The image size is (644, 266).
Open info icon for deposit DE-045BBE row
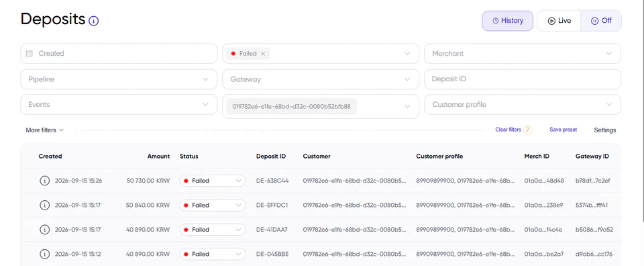click(x=44, y=254)
